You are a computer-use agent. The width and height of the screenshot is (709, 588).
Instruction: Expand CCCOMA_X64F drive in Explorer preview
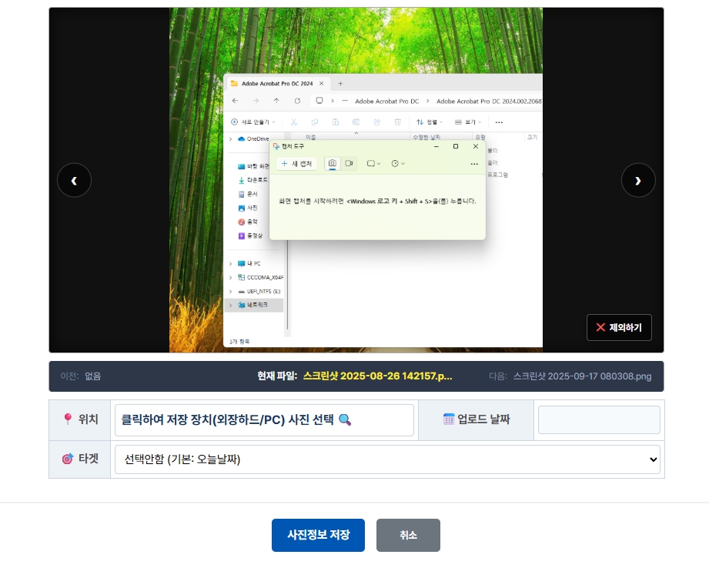231,278
